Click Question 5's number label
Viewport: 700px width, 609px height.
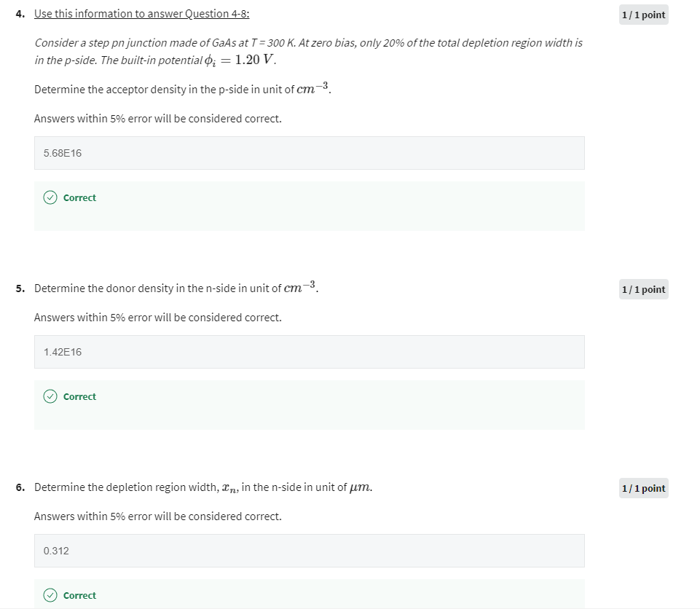click(19, 288)
